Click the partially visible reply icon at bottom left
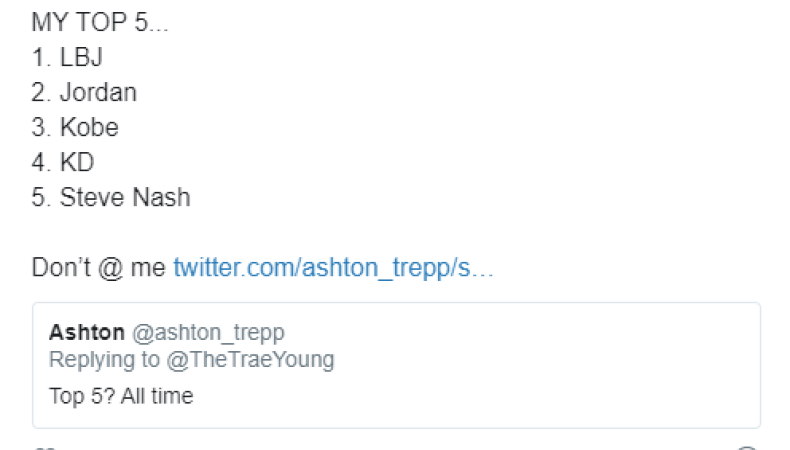 tap(43, 447)
